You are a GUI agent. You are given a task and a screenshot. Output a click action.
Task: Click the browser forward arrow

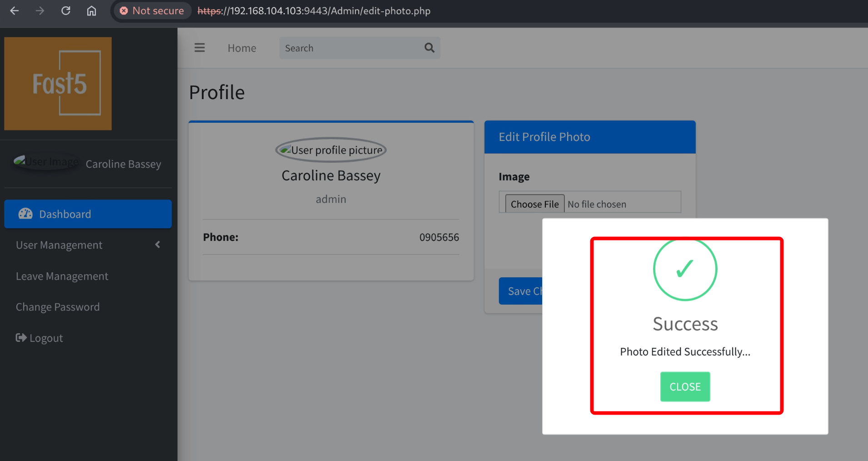[40, 10]
